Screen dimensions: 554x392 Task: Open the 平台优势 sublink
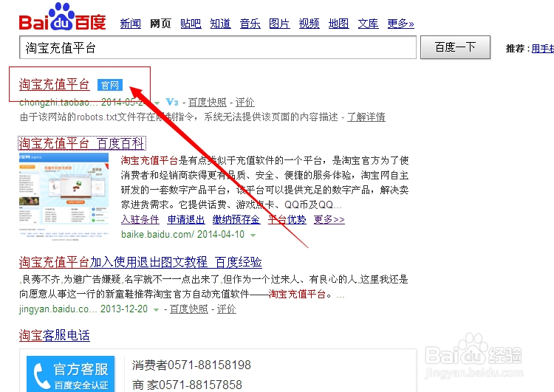point(287,220)
